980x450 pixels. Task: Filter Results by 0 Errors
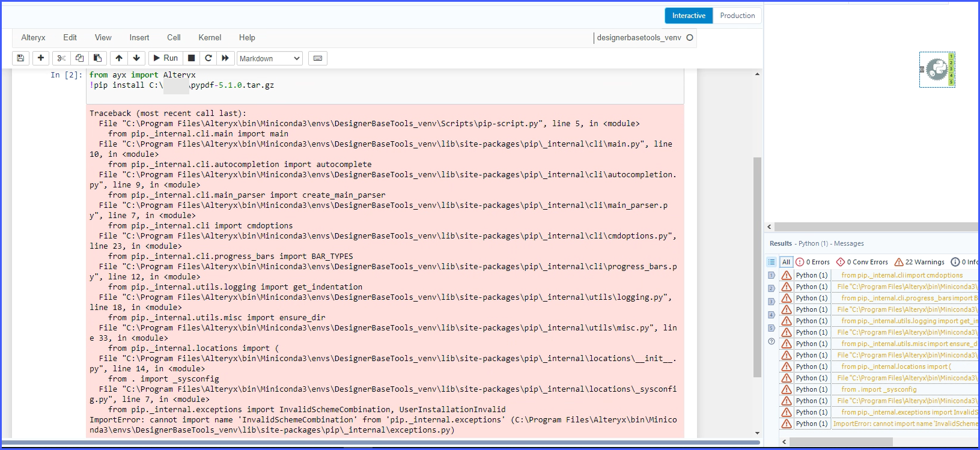(812, 262)
